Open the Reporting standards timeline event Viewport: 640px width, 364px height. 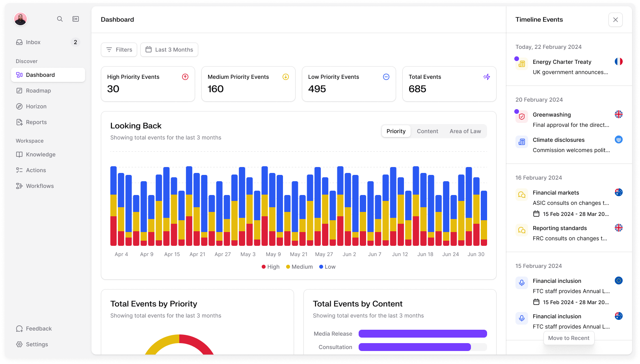569,233
